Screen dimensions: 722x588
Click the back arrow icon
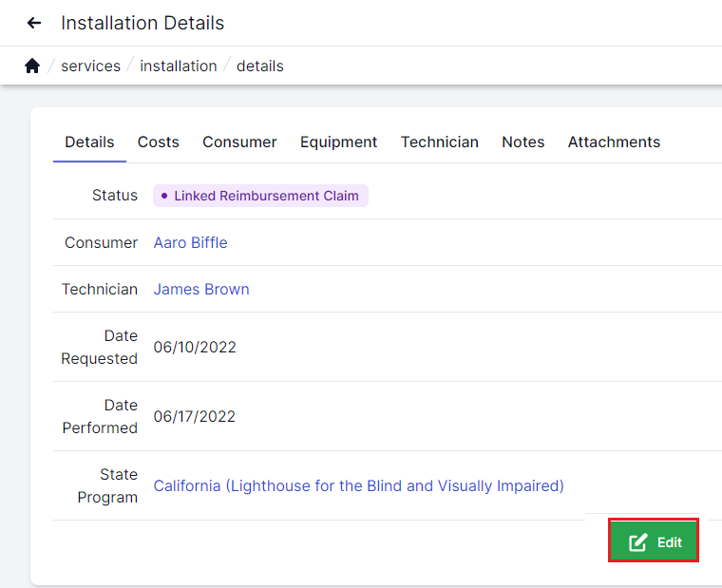(x=34, y=23)
